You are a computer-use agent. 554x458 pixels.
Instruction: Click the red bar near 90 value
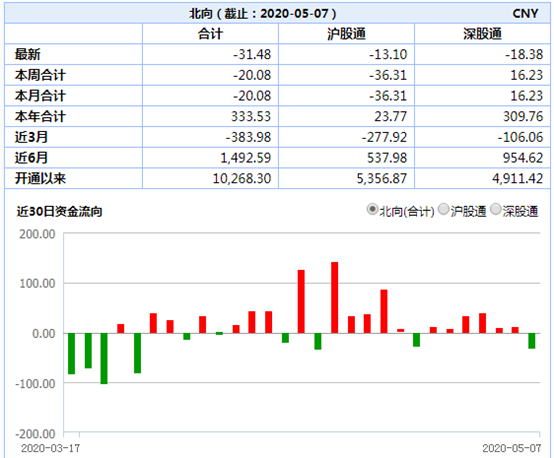click(384, 311)
